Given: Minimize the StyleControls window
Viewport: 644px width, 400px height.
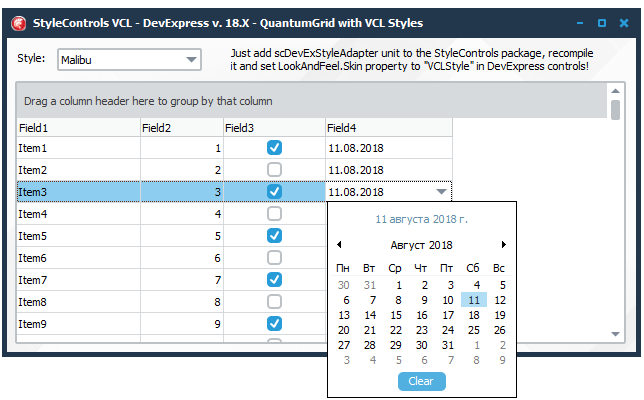Looking at the screenshot, I should pos(580,23).
